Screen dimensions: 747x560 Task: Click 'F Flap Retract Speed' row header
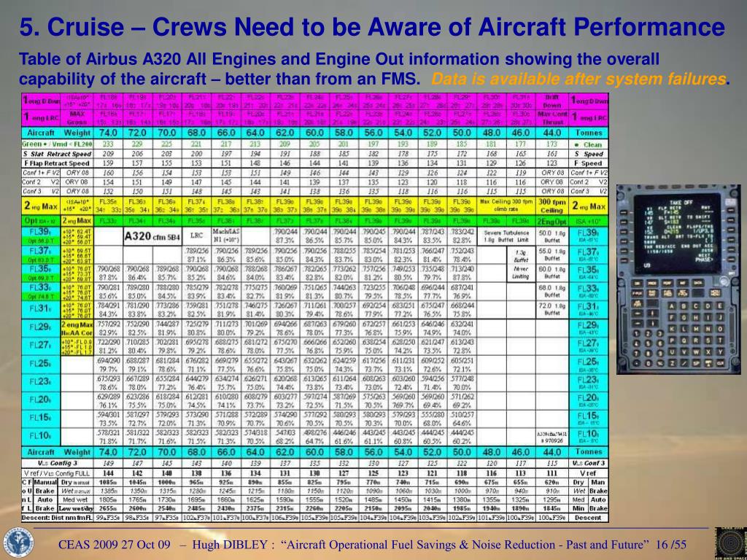(x=57, y=163)
